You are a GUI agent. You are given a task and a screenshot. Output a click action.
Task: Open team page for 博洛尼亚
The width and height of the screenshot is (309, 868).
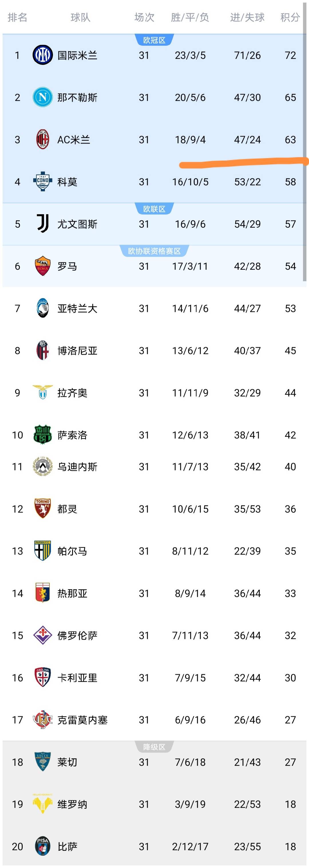[77, 351]
